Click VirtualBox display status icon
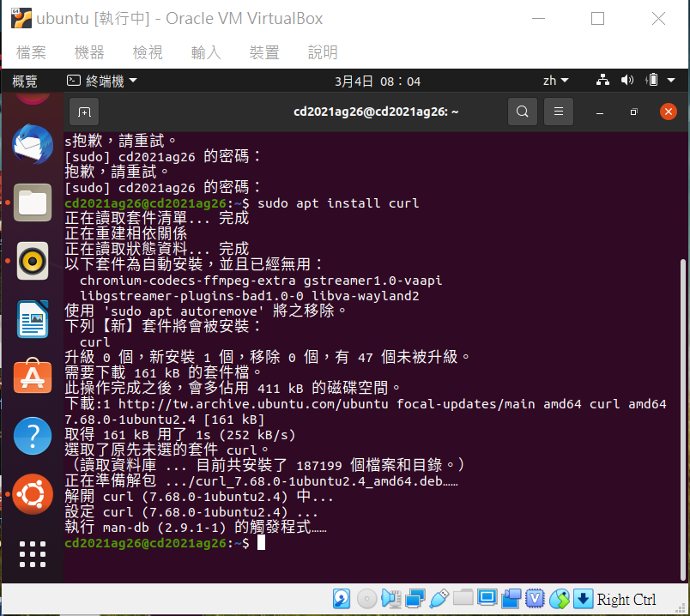 (x=487, y=598)
